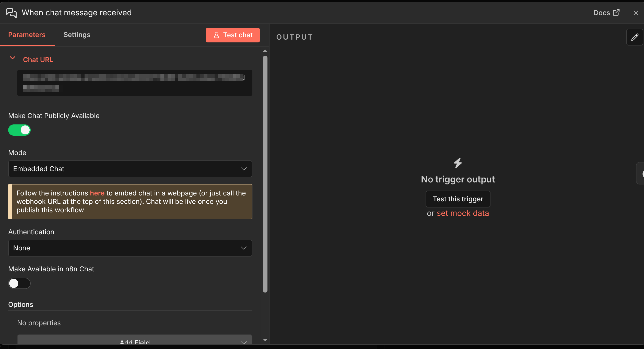Select the Parameters tab
This screenshot has height=349, width=644.
pyautogui.click(x=27, y=35)
